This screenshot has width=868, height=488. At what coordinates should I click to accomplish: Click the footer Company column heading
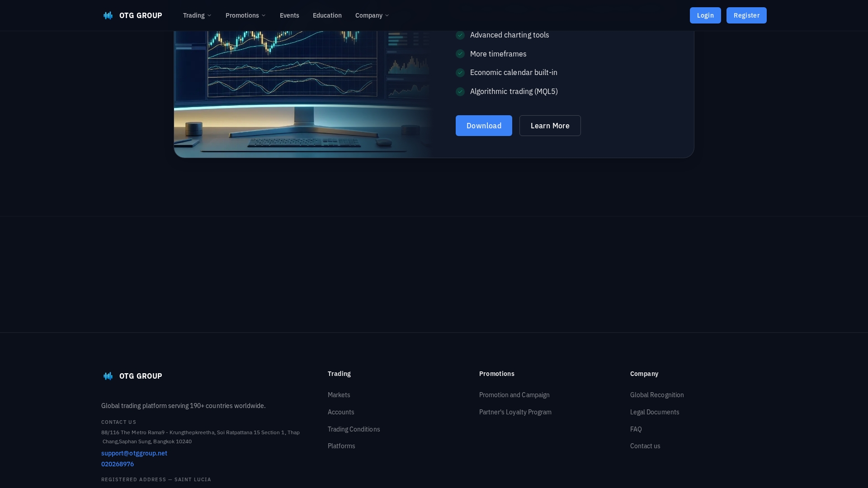644,374
